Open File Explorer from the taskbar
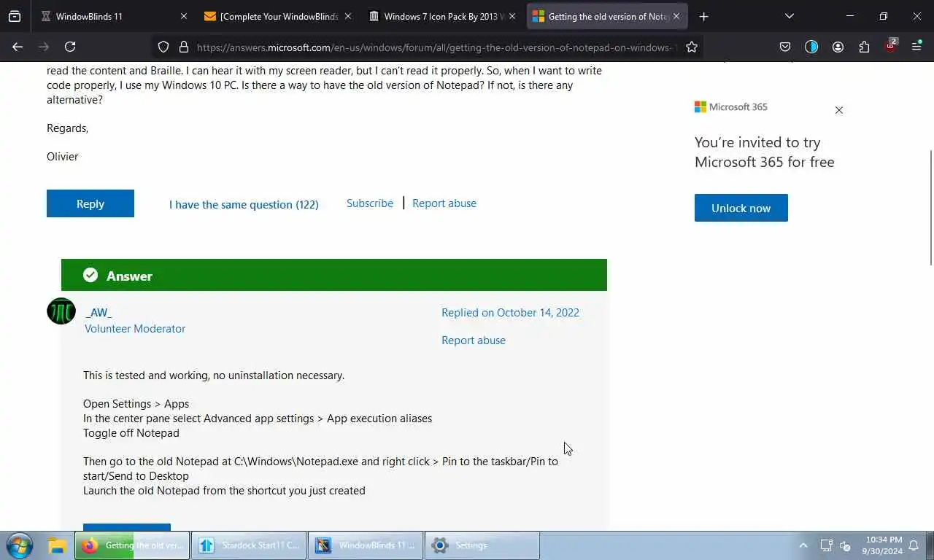The width and height of the screenshot is (934, 560). click(x=58, y=545)
